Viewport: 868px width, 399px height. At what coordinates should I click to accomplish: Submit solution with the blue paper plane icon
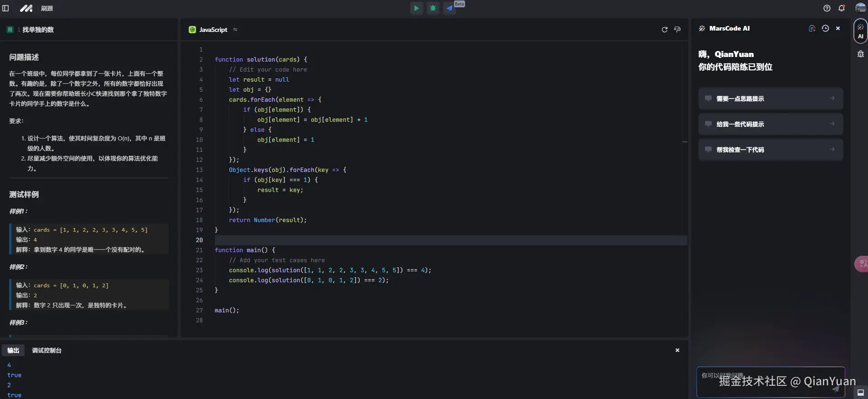[x=449, y=8]
